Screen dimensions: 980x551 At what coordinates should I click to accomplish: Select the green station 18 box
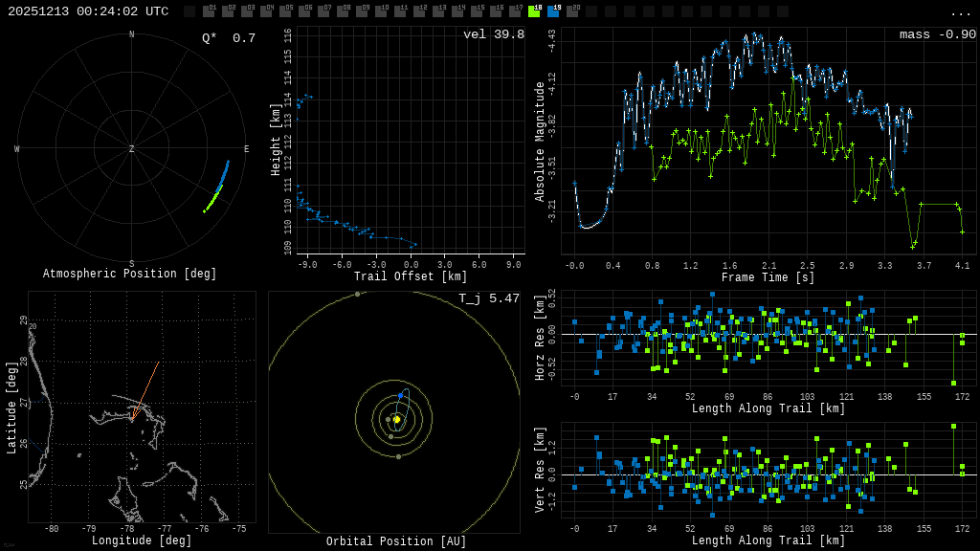pos(534,11)
